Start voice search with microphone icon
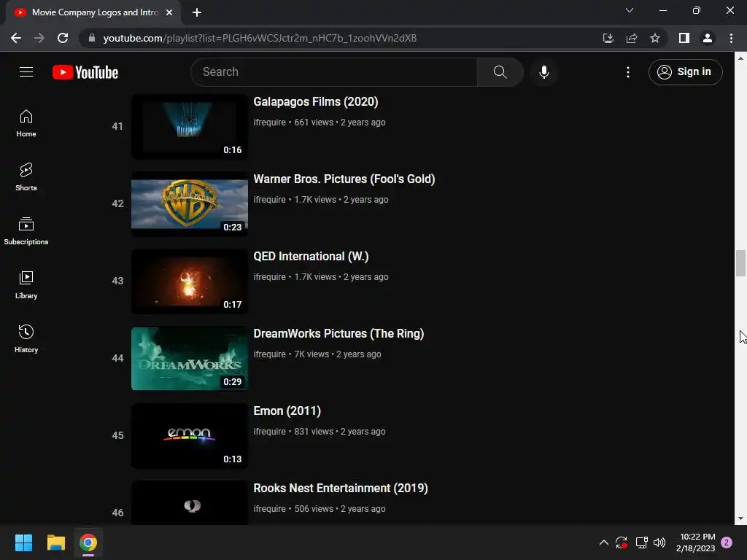 tap(543, 72)
